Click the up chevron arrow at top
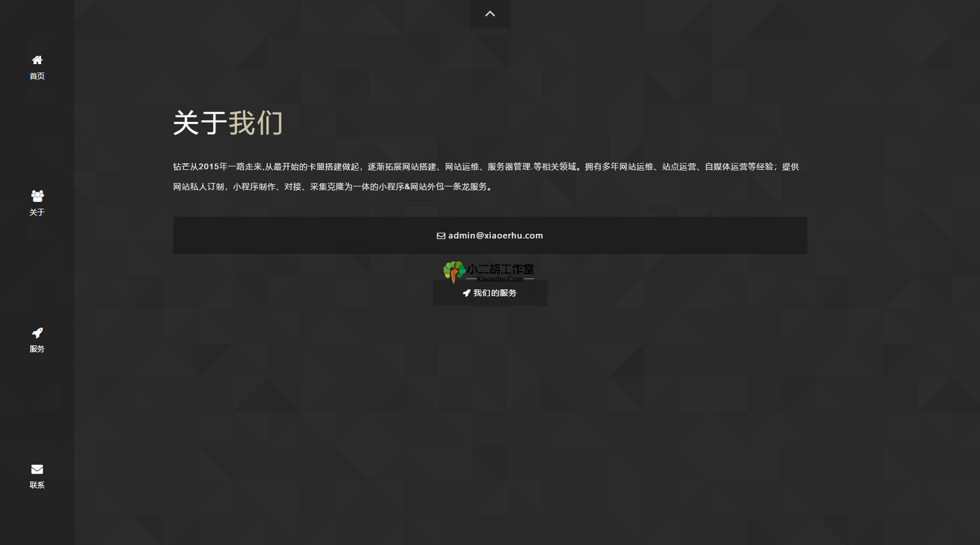Viewport: 980px width, 545px height. 490,14
